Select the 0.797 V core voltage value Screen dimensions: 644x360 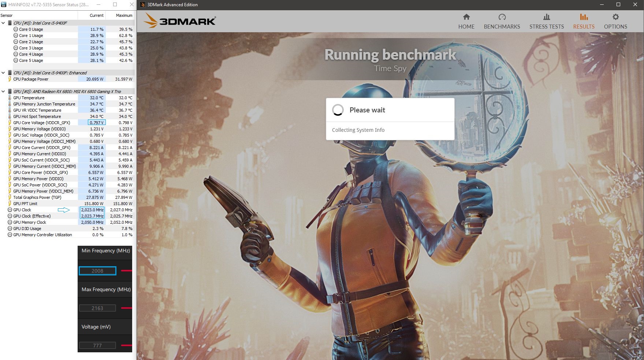[97, 123]
